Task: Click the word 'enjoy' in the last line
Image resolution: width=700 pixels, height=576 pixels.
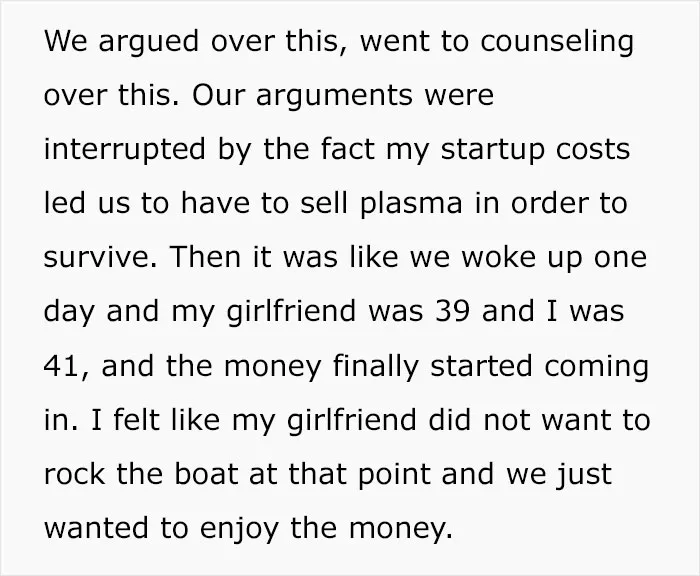Action: [240, 529]
